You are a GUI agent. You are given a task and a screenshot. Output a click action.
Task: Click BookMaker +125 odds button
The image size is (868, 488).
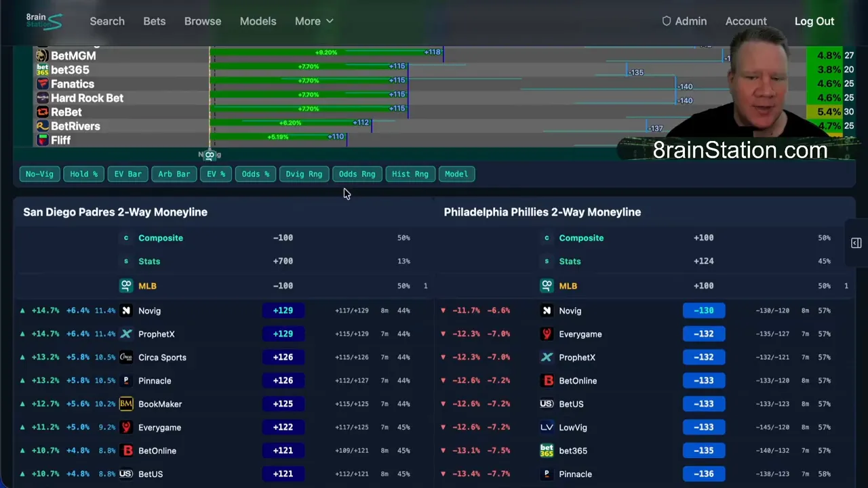(x=283, y=404)
